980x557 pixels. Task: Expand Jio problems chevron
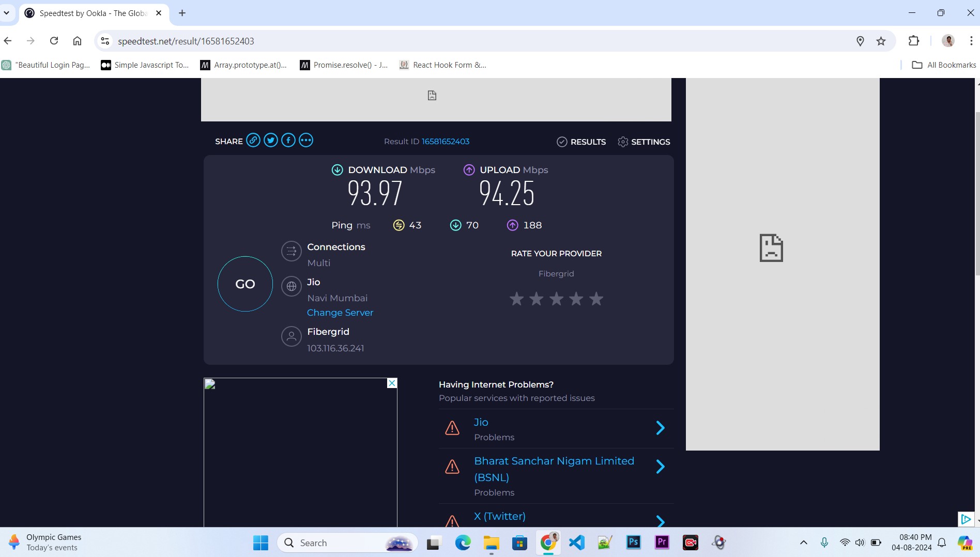click(660, 428)
